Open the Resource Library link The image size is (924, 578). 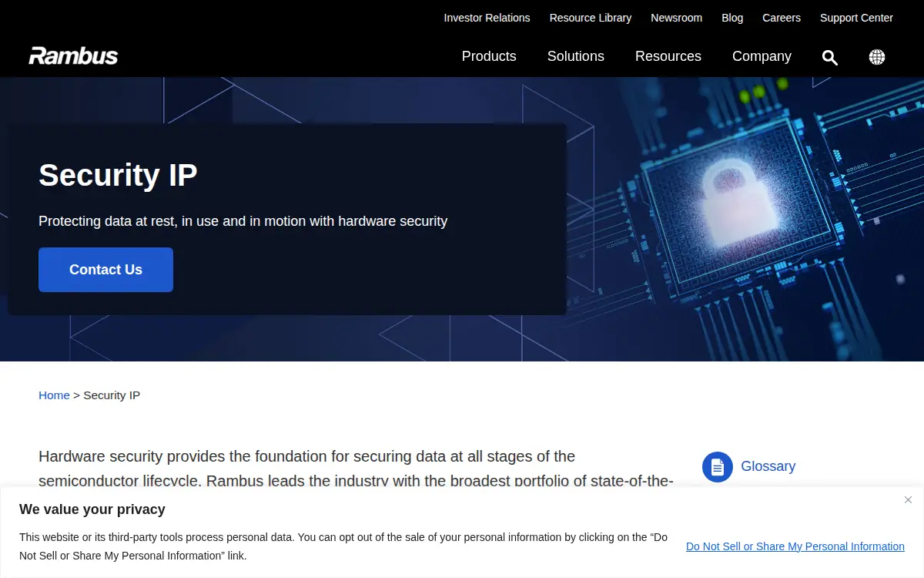point(591,18)
